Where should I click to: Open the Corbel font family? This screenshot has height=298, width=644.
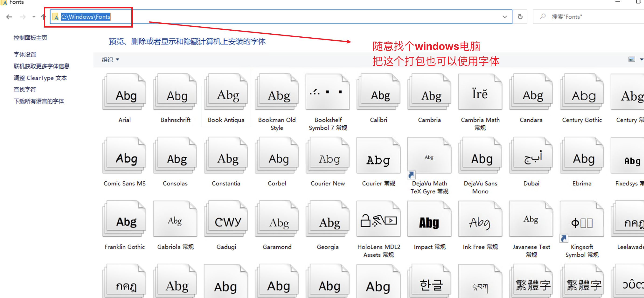277,162
